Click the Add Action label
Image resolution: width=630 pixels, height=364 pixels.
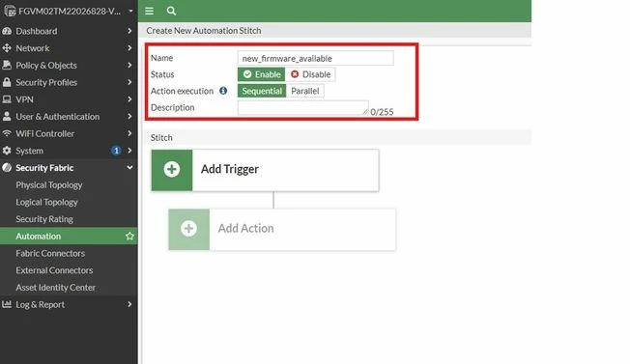(245, 229)
